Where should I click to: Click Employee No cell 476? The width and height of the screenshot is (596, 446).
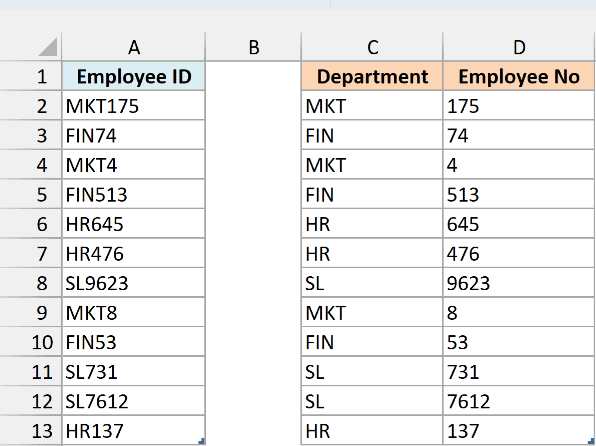click(x=519, y=253)
